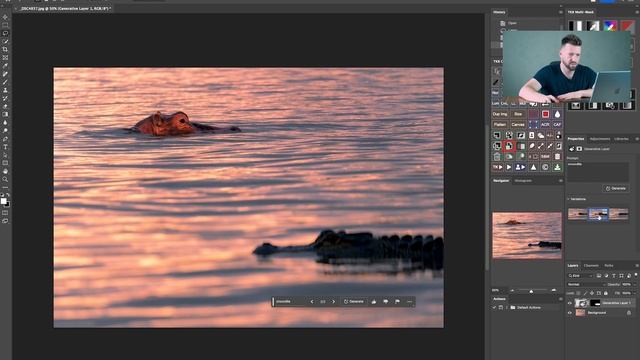The height and width of the screenshot is (360, 640).
Task: Select the Gradient tool
Action: pyautogui.click(x=5, y=115)
